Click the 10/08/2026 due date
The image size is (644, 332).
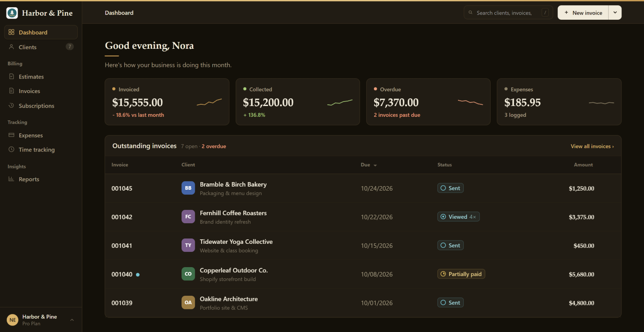[x=377, y=274]
